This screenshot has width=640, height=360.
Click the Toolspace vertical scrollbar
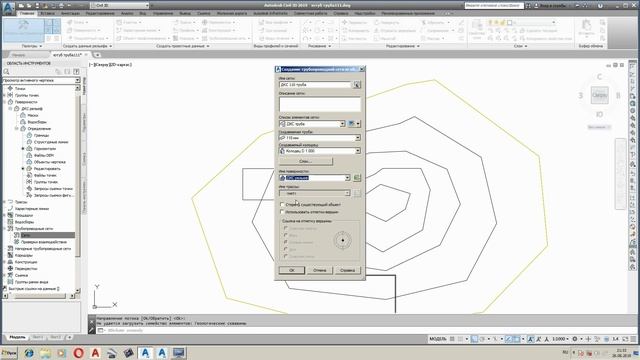(78, 188)
